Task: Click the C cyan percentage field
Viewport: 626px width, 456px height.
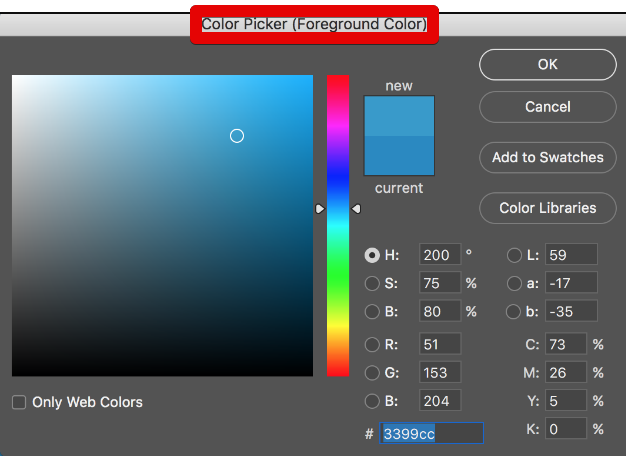Action: (565, 345)
